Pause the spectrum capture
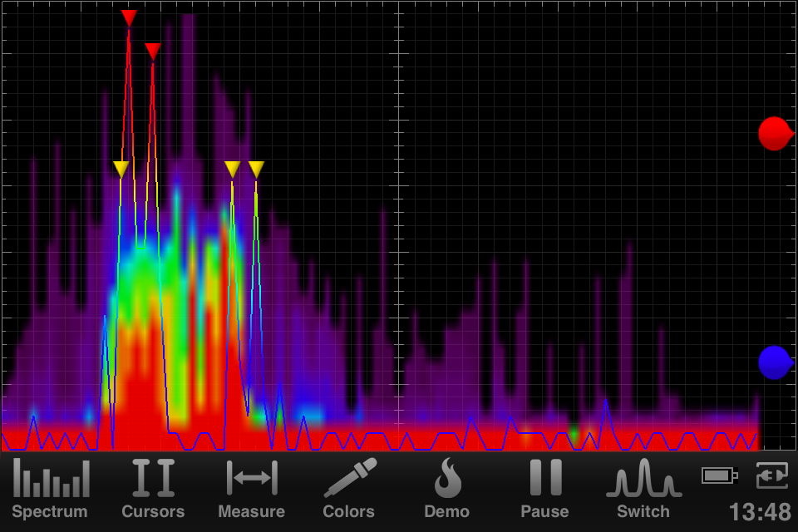The width and height of the screenshot is (798, 532). (545, 489)
